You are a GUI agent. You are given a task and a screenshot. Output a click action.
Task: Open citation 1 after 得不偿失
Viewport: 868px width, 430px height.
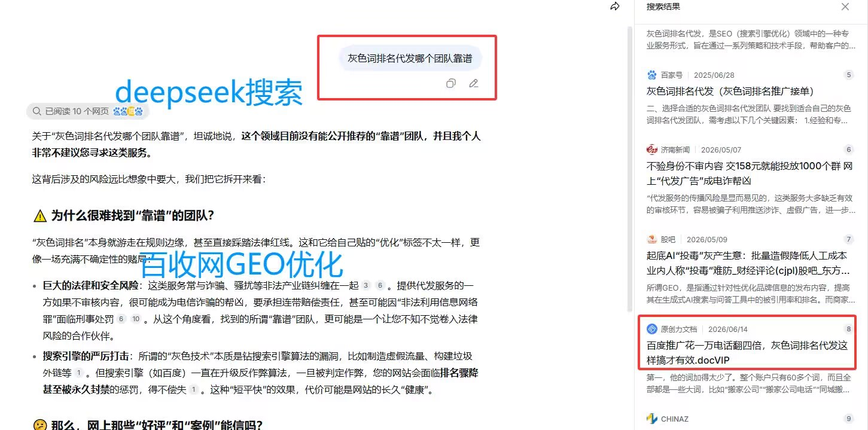tap(193, 390)
